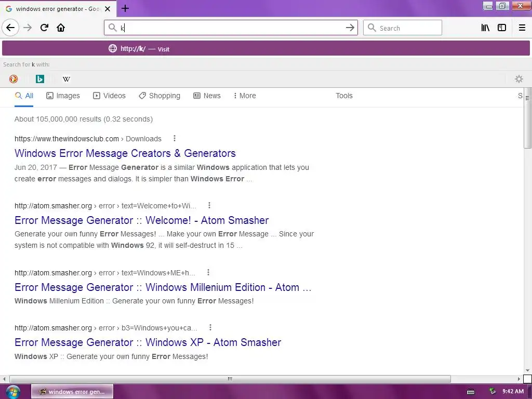Open Error Message Generator Windows XP link
Image resolution: width=532 pixels, height=399 pixels.
[148, 342]
